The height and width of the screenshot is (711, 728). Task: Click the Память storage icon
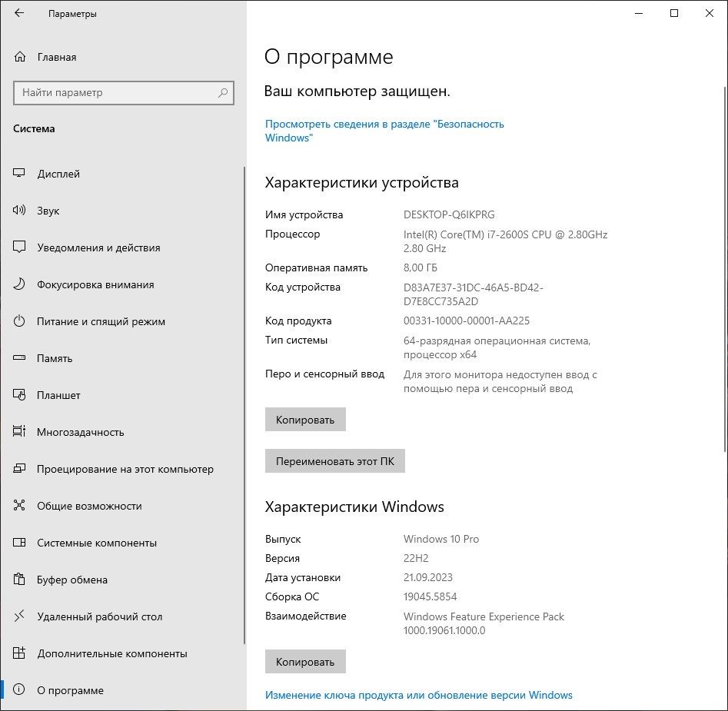19,358
